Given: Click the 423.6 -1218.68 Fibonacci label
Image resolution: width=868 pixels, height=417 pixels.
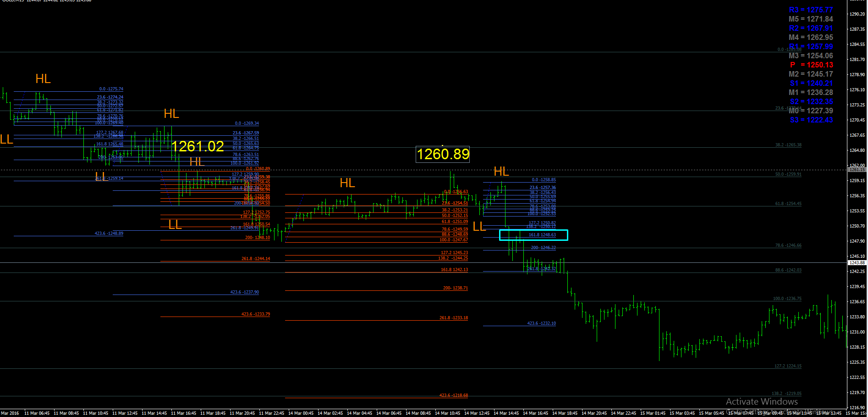Looking at the screenshot, I should pyautogui.click(x=454, y=395).
